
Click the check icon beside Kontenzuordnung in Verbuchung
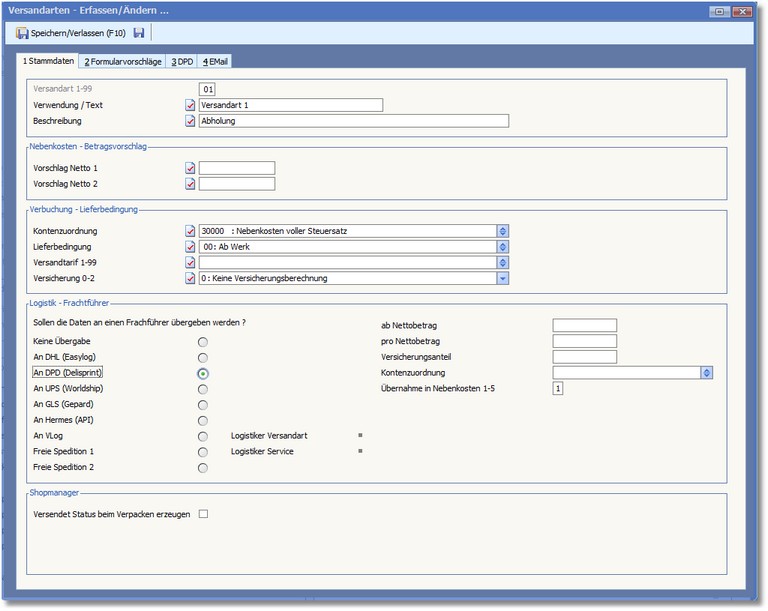point(190,231)
